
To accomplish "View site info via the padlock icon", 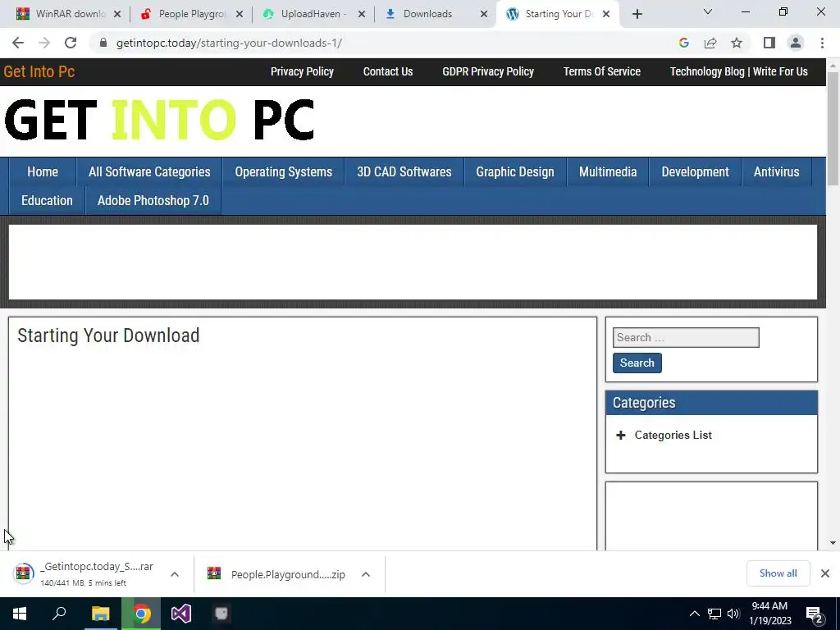I will 103,43.
